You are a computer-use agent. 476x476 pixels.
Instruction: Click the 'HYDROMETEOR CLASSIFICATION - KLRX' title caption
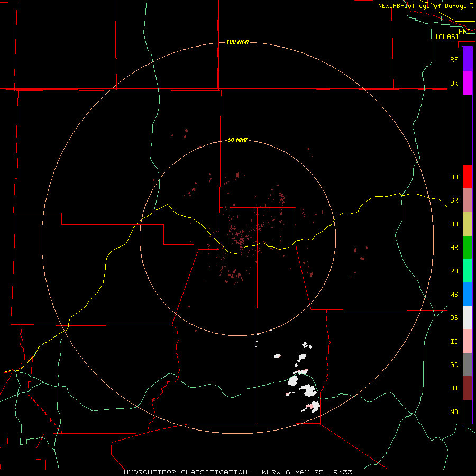(x=204, y=472)
